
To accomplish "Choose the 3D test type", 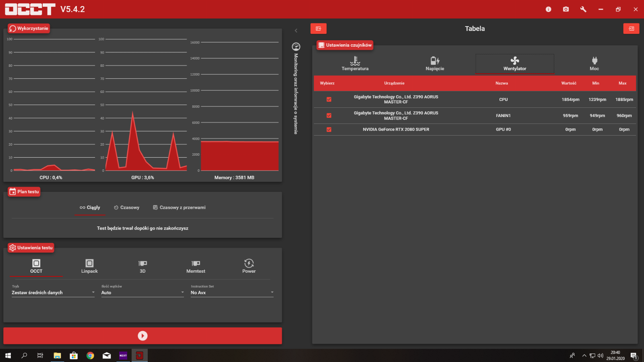I will [142, 266].
